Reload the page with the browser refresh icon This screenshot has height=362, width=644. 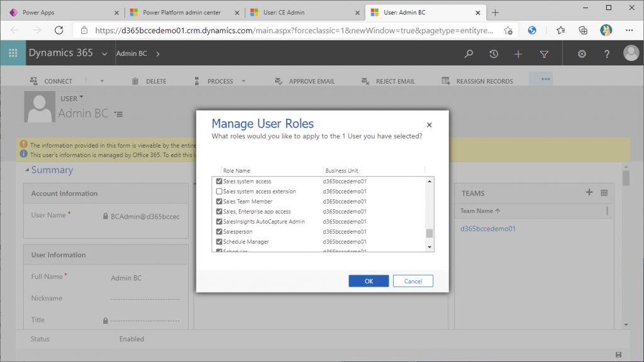[59, 30]
